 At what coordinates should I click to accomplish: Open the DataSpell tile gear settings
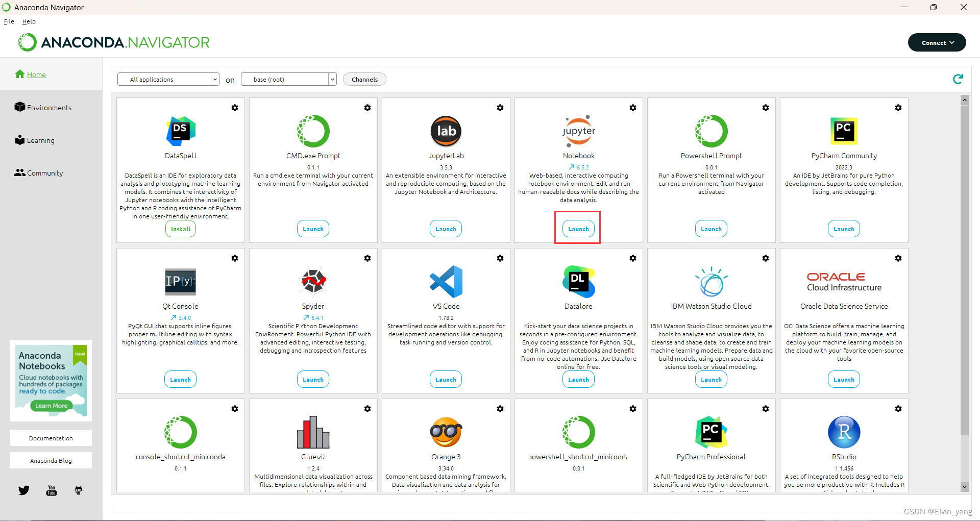pyautogui.click(x=235, y=108)
